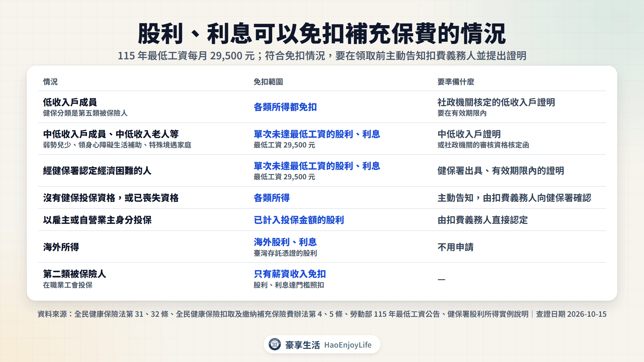Click the blue 各類所得都免扣 text
This screenshot has width=644, height=362.
285,107
